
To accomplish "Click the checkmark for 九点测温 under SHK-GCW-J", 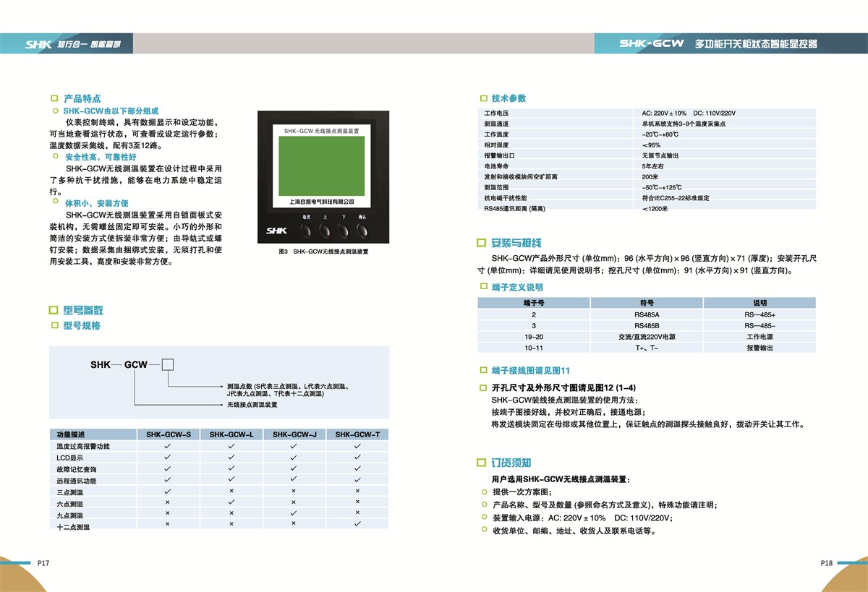I will click(294, 513).
